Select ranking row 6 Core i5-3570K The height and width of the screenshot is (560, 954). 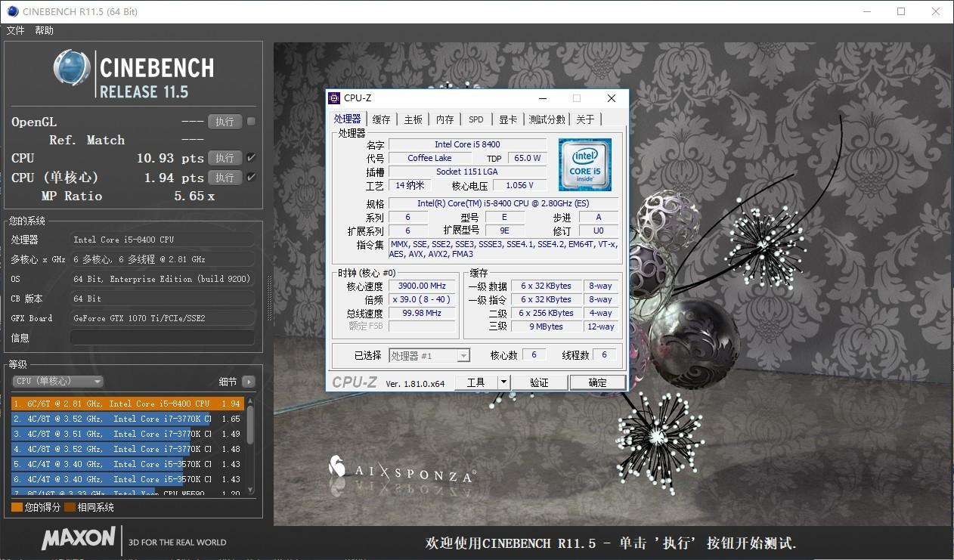click(x=127, y=479)
